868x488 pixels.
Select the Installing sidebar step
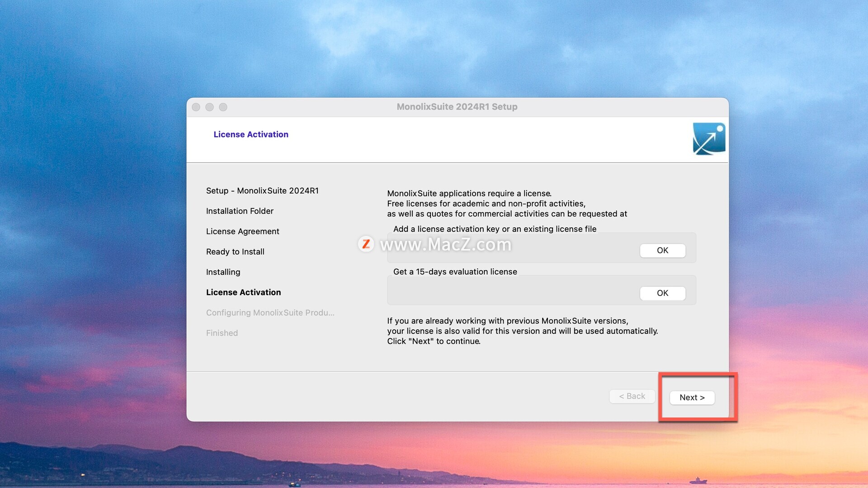[x=223, y=272]
